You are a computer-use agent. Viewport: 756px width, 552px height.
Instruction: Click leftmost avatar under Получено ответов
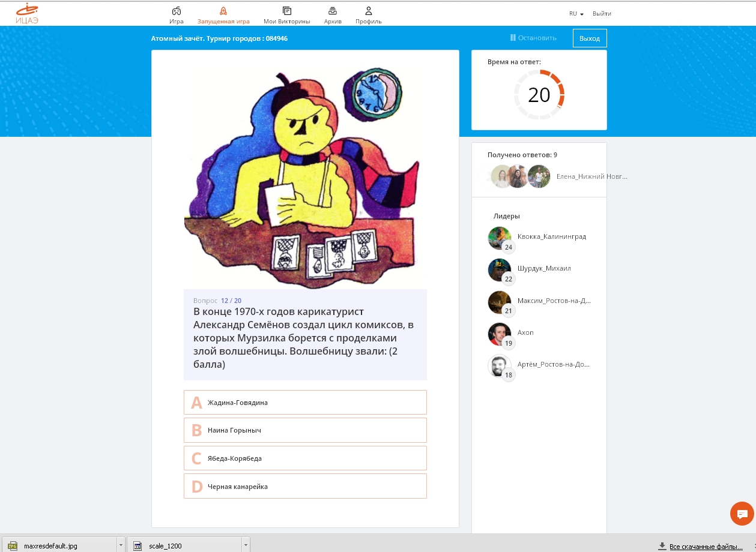[502, 176]
